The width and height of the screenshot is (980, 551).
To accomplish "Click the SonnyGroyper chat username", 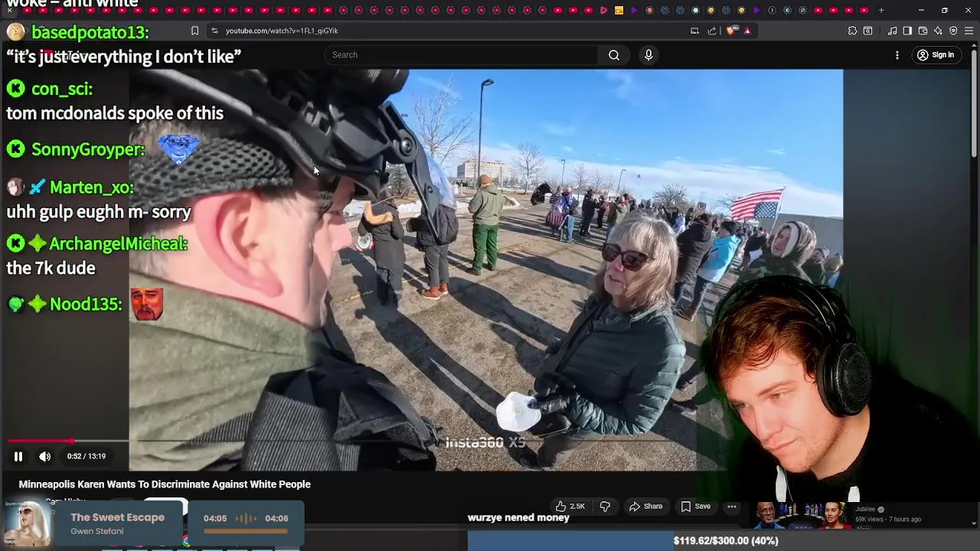I will (x=88, y=149).
